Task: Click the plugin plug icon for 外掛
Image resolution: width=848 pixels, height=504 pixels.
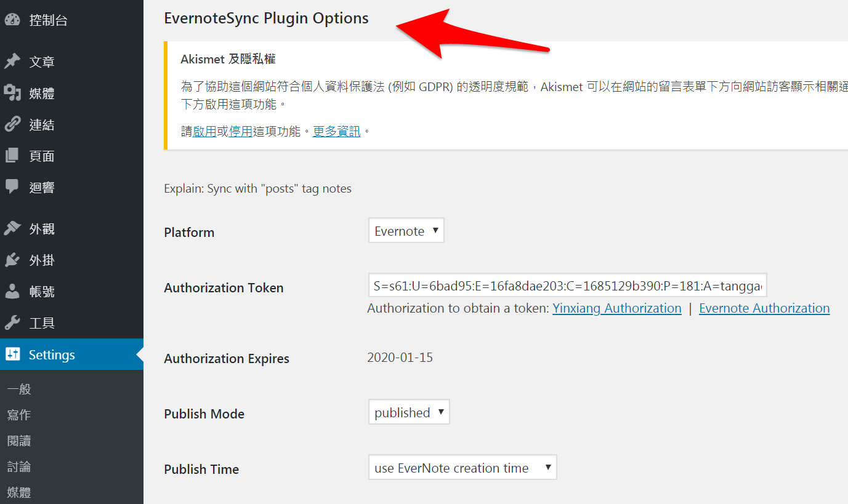Action: tap(12, 260)
